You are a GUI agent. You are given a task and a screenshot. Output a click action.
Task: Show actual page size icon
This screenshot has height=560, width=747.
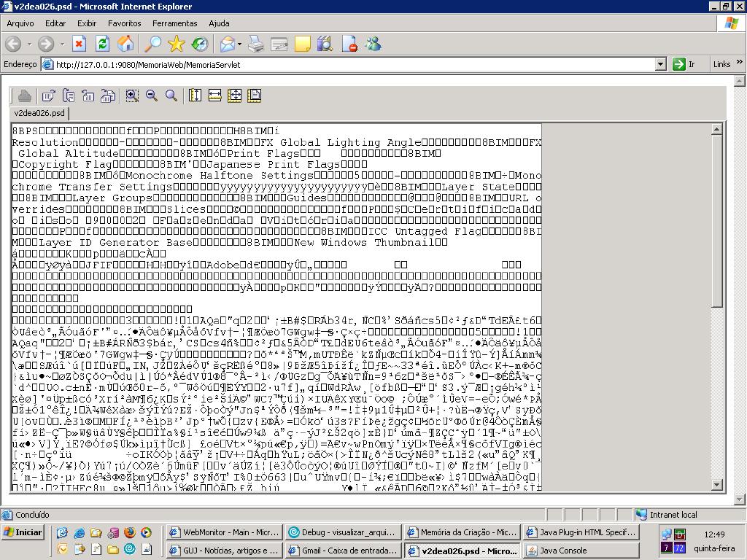(x=255, y=96)
